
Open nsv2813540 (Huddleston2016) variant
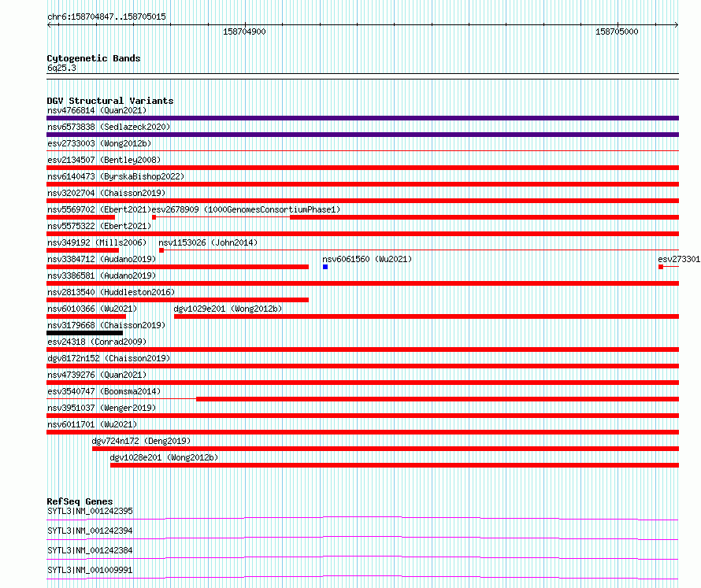pos(111,292)
